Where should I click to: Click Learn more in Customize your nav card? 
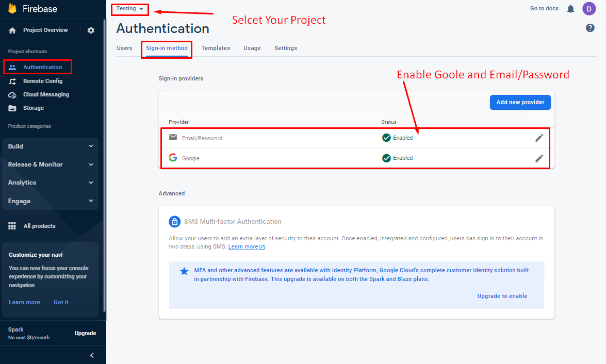point(24,302)
